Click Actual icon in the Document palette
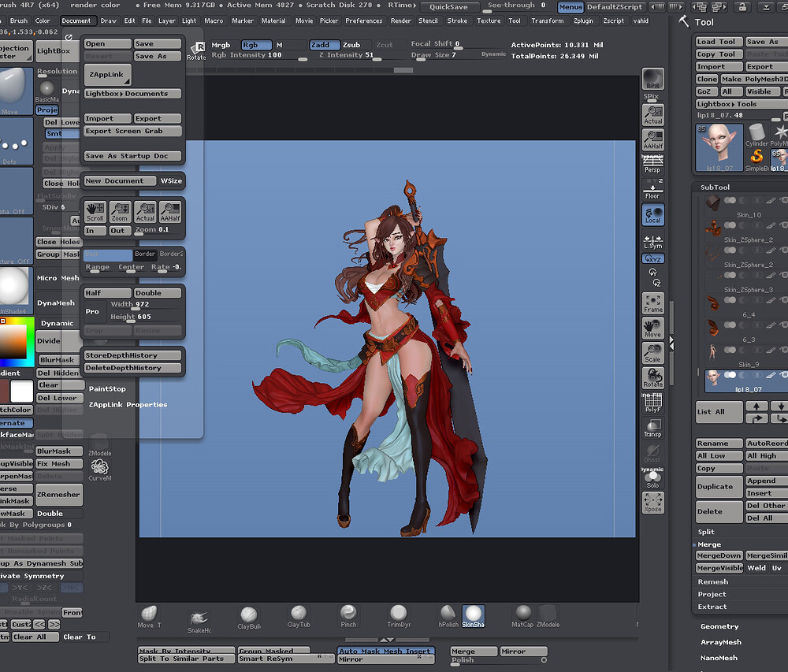Screen dimensions: 788x672 coord(145,212)
